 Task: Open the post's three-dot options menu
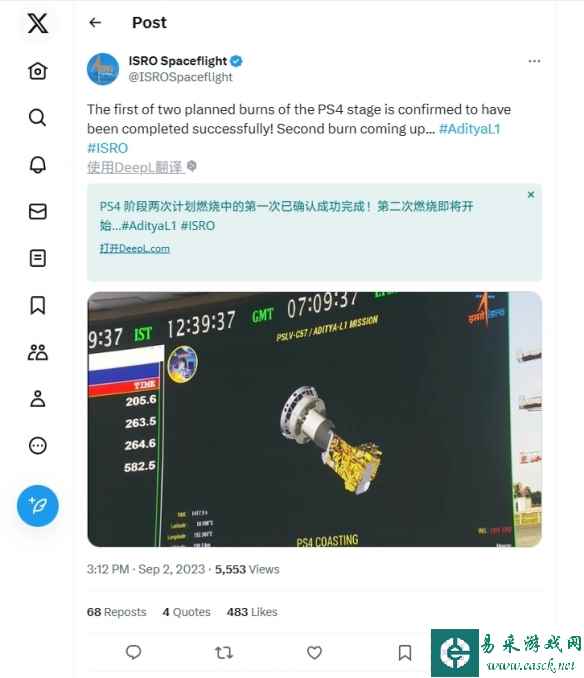pyautogui.click(x=534, y=61)
